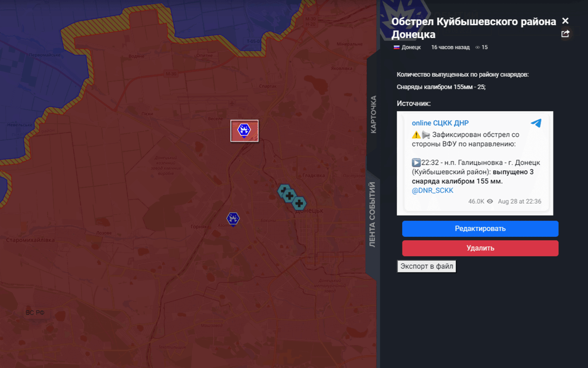This screenshot has height=368, width=588.
Task: Follow the @DNR_SCKK link
Action: pos(432,190)
